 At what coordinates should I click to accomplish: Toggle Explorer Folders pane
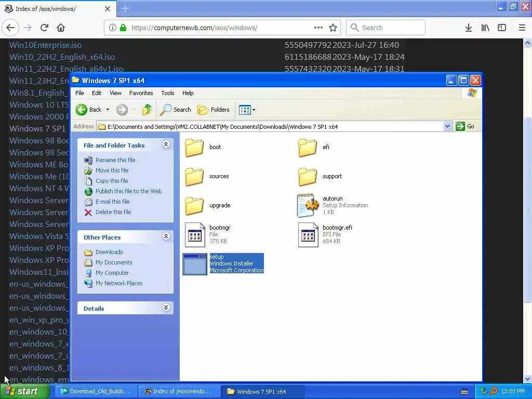click(x=214, y=110)
